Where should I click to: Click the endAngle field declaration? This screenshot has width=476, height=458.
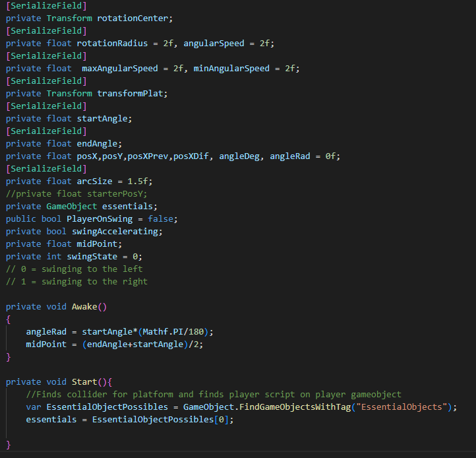click(64, 143)
